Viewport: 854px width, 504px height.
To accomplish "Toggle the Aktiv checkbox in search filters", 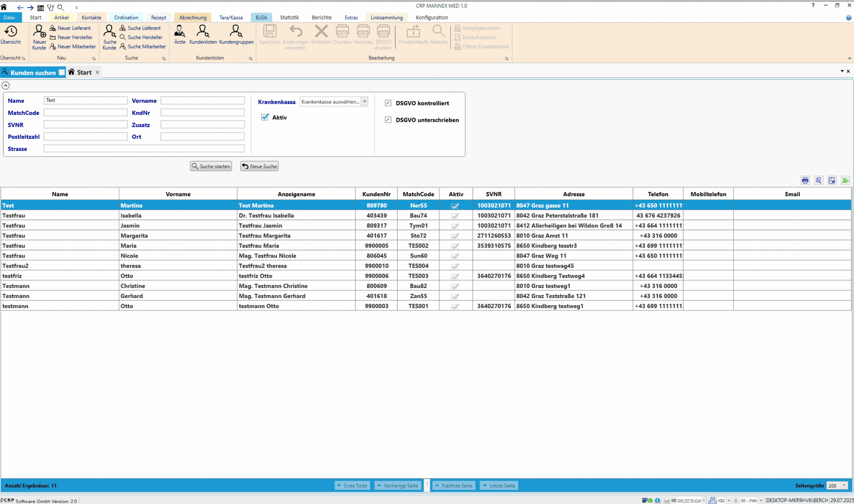I will tap(265, 117).
